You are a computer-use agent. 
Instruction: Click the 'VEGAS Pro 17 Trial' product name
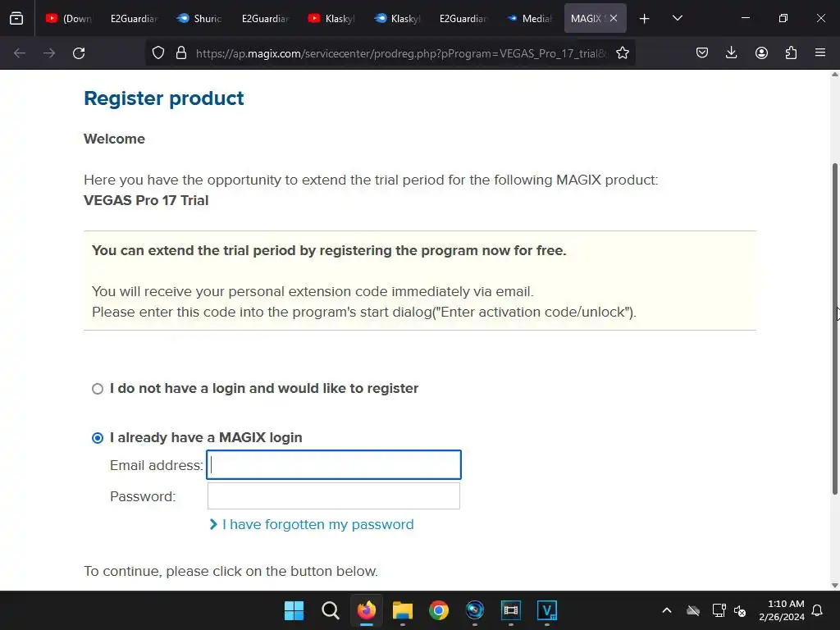[x=146, y=200]
